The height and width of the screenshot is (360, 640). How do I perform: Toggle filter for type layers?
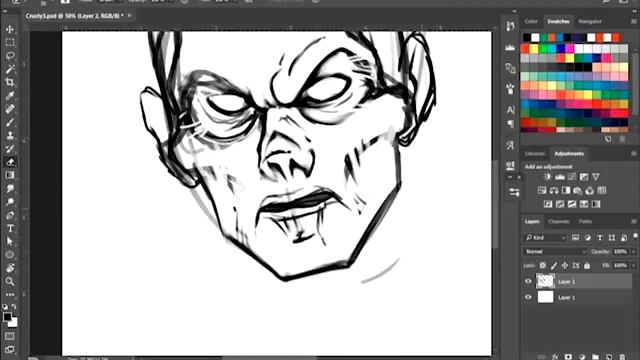600,238
